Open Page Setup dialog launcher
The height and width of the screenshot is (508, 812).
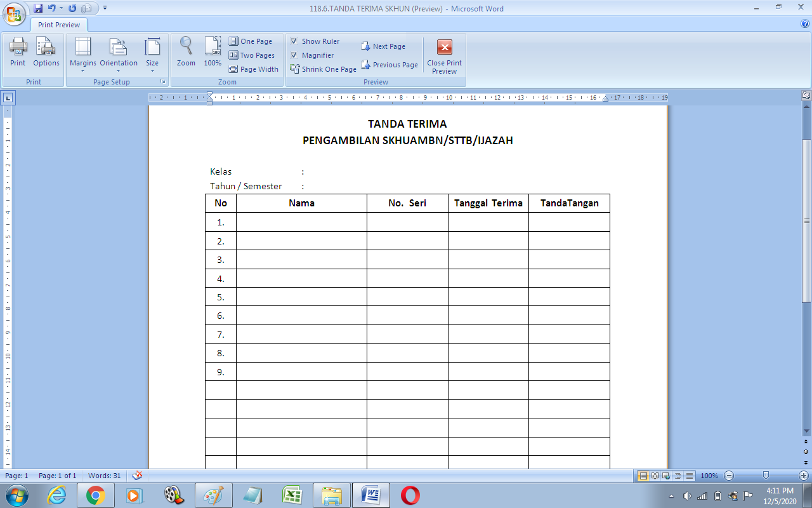163,82
